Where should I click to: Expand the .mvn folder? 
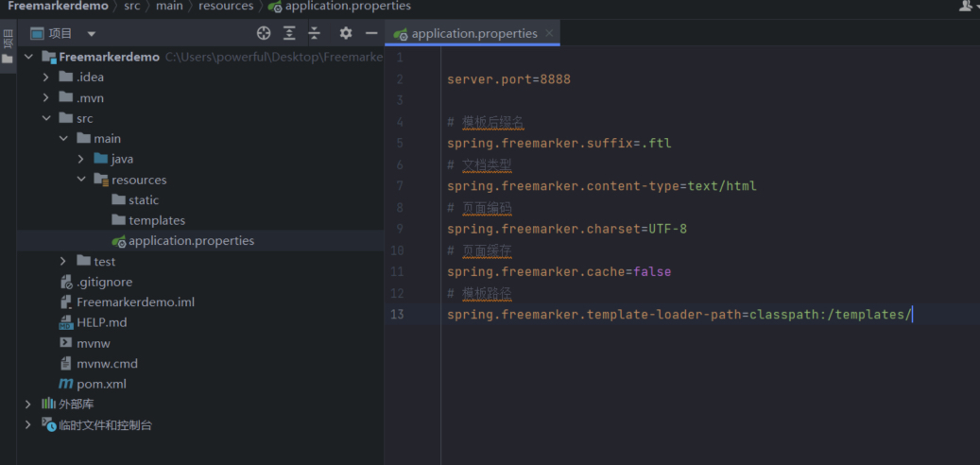click(45, 98)
